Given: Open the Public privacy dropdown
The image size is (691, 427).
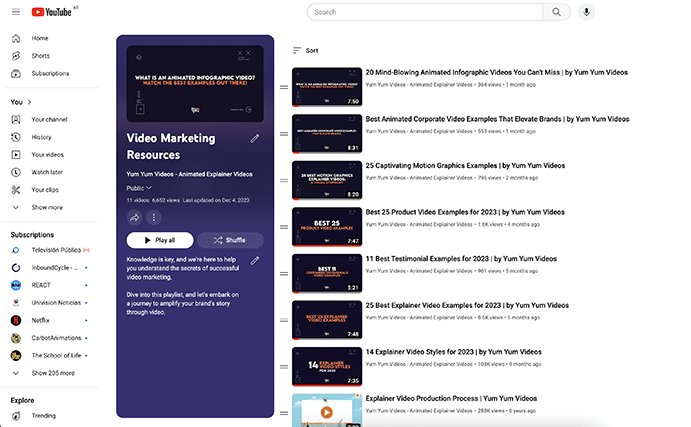Looking at the screenshot, I should (139, 188).
